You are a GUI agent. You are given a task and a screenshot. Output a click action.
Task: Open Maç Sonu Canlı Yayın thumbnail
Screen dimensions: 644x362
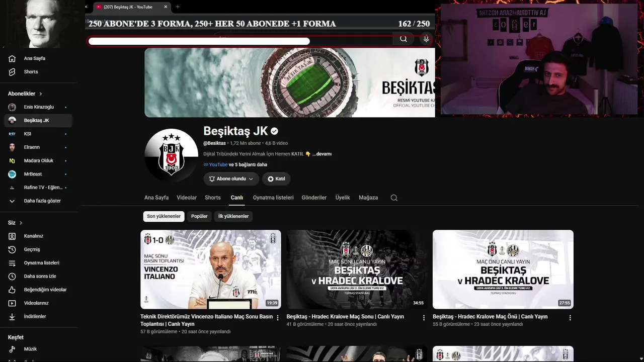(x=357, y=269)
